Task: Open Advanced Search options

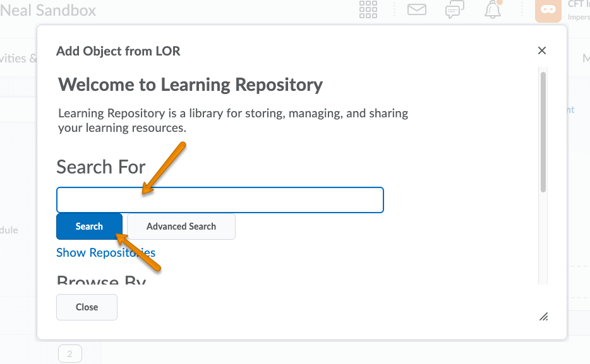Action: coord(181,226)
